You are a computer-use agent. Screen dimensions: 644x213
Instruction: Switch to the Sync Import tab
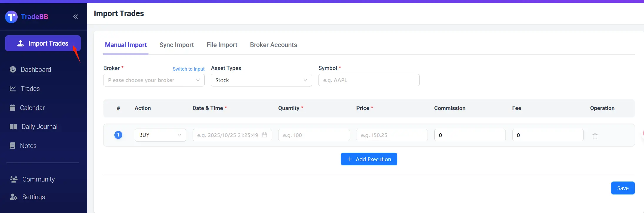(176, 45)
